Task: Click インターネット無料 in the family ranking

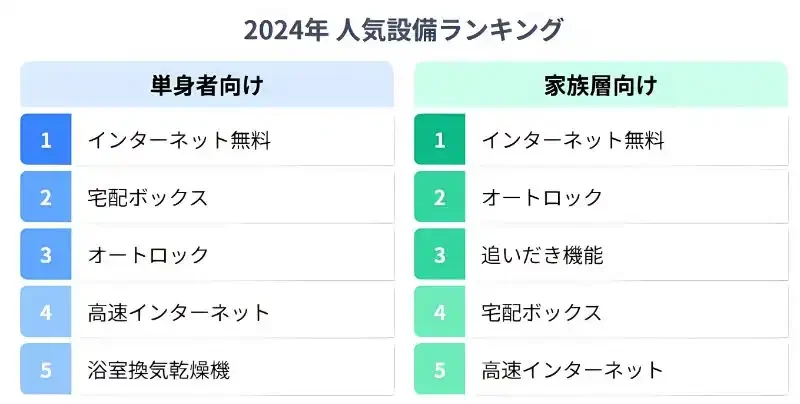Action: pos(573,140)
